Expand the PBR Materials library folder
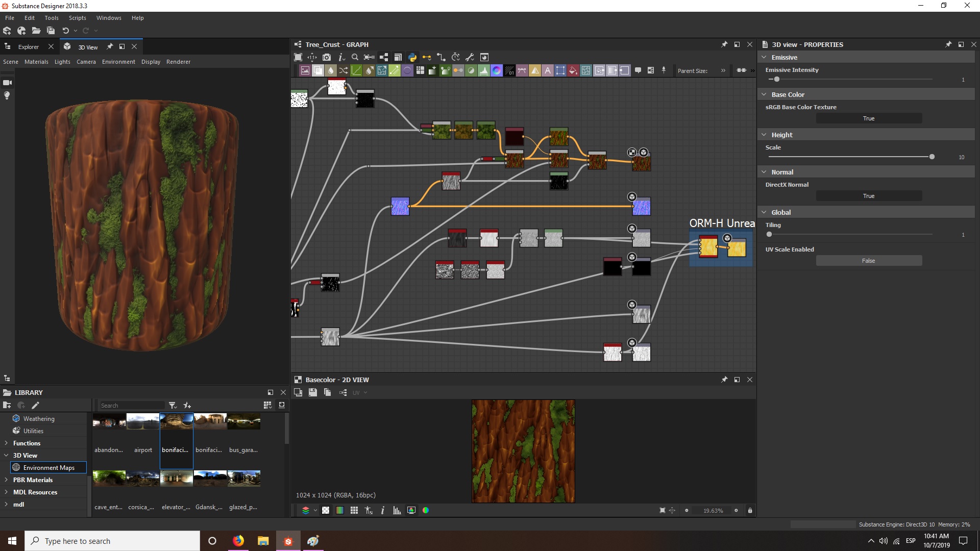The image size is (980, 551). click(6, 480)
